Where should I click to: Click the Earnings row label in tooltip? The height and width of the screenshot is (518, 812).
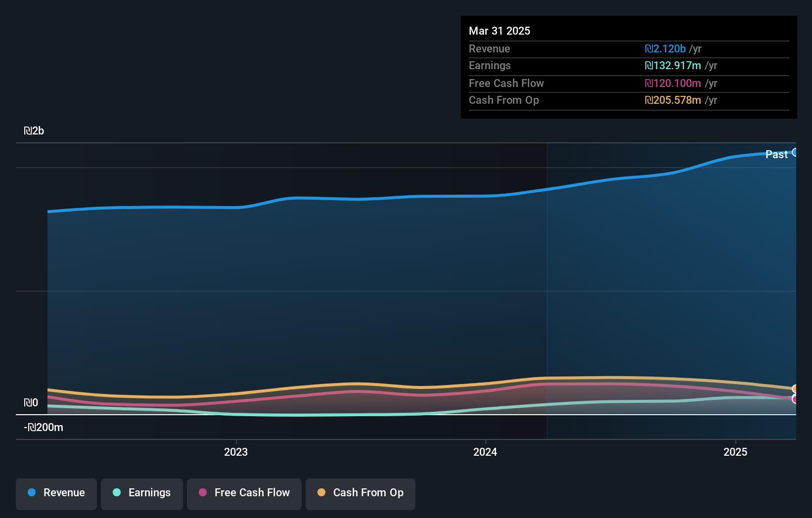click(x=490, y=65)
